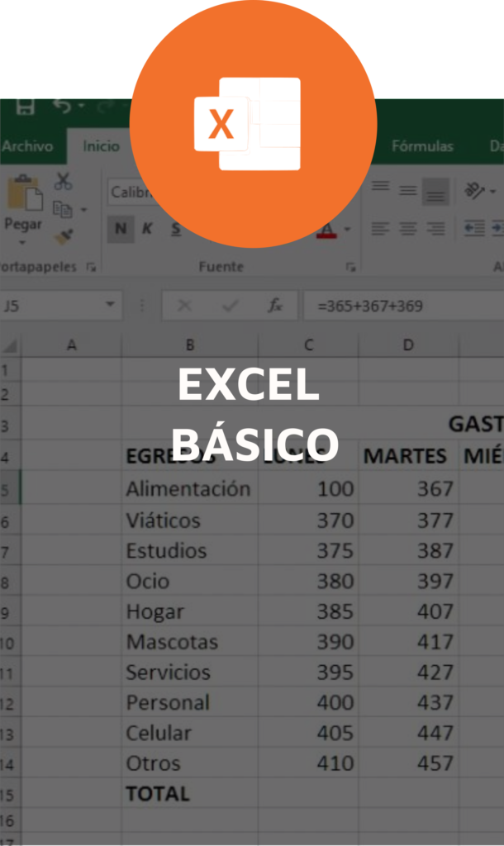Center text horizontally
504x846 pixels.
[x=408, y=229]
